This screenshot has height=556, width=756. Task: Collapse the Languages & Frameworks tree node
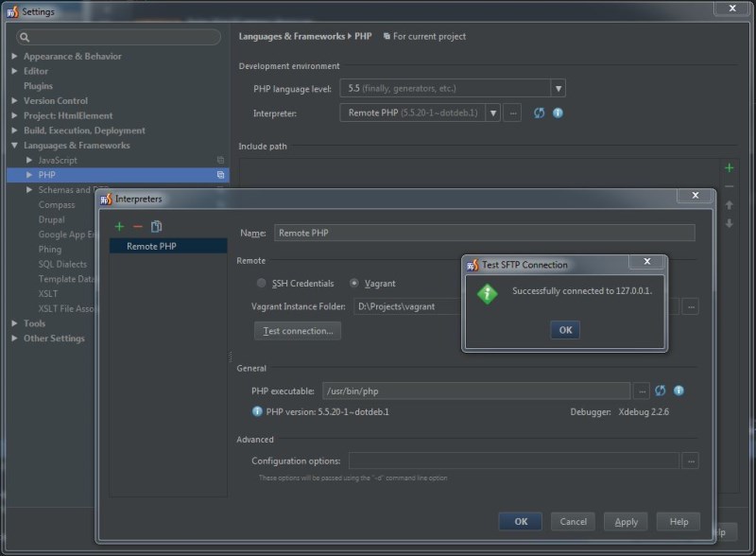13,145
